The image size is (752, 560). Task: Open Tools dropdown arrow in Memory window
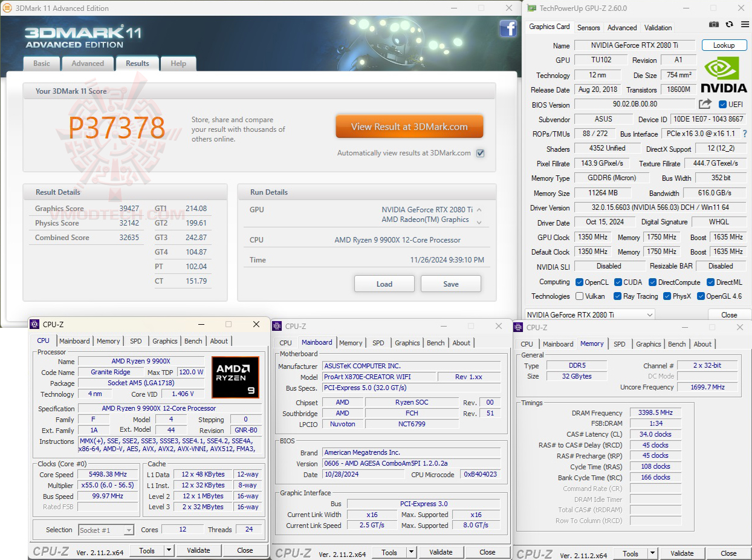[652, 553]
